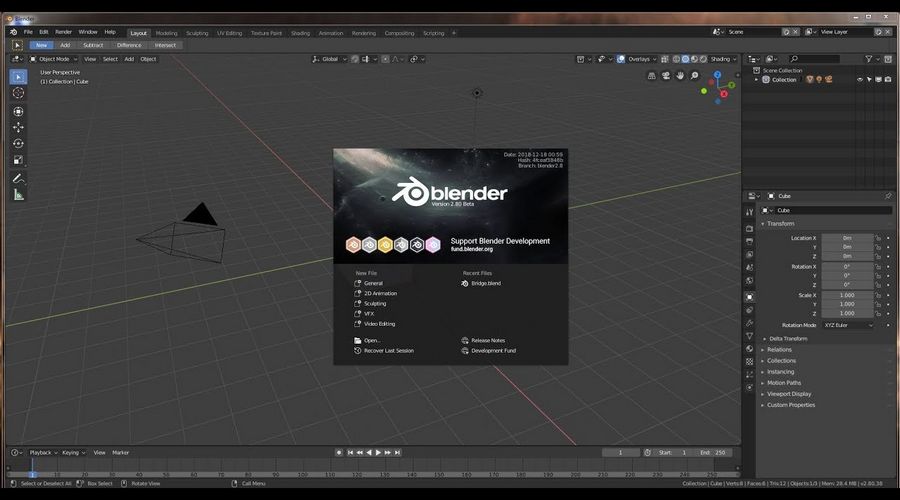900x500 pixels.
Task: Click the outliner search field
Action: pos(814,59)
